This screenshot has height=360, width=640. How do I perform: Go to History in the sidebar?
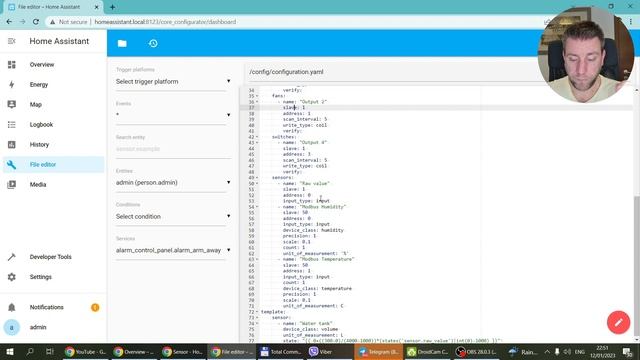(x=39, y=144)
